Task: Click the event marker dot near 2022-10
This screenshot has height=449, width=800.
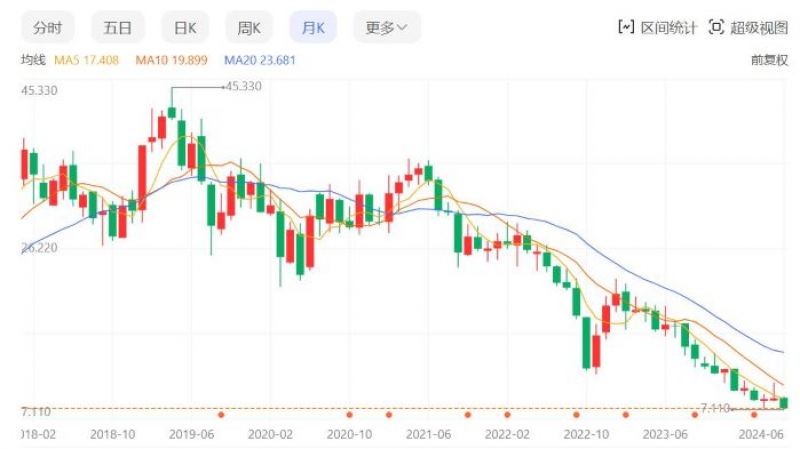Action: [576, 414]
